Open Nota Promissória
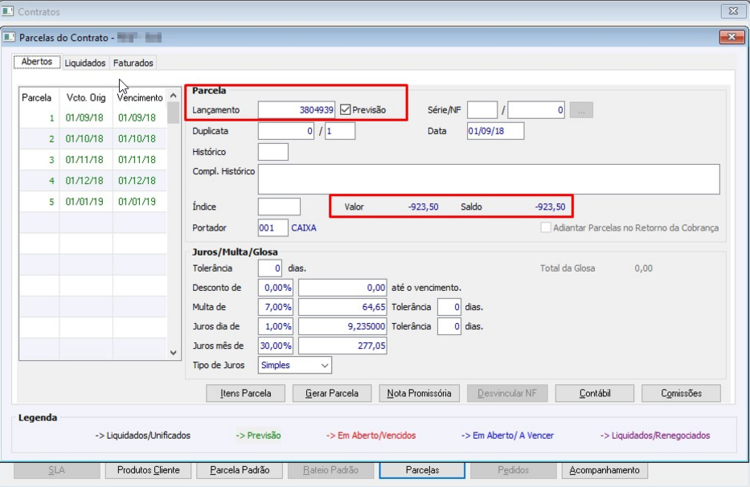Viewport: 750px width, 487px height. pos(419,393)
